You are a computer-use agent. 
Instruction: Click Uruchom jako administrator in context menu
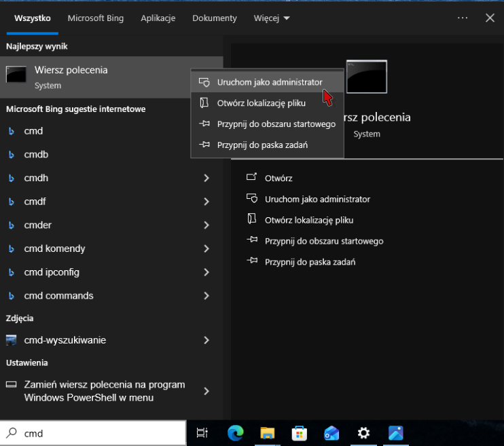tap(267, 82)
